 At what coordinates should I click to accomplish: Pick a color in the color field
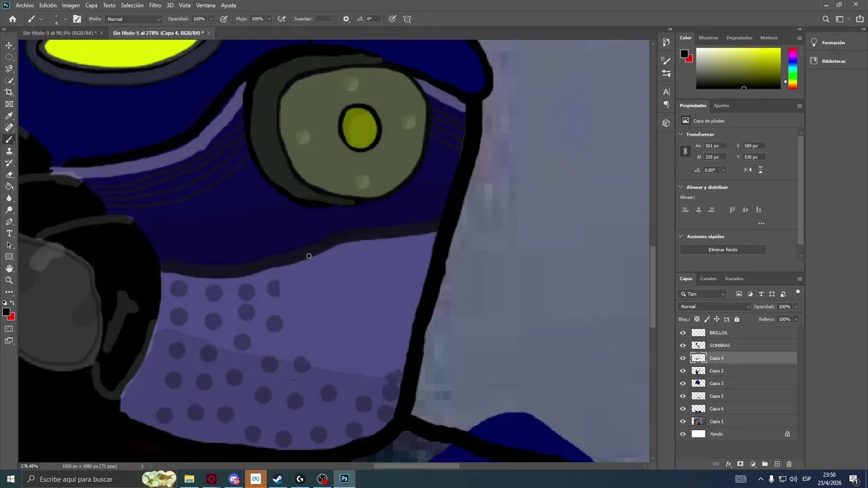point(738,68)
